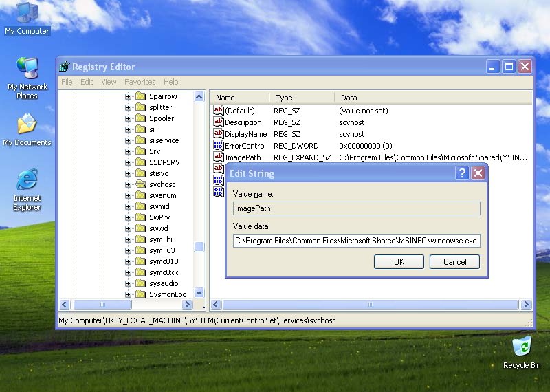Click the Spooler folder icon
The image size is (550, 392).
[x=141, y=118]
